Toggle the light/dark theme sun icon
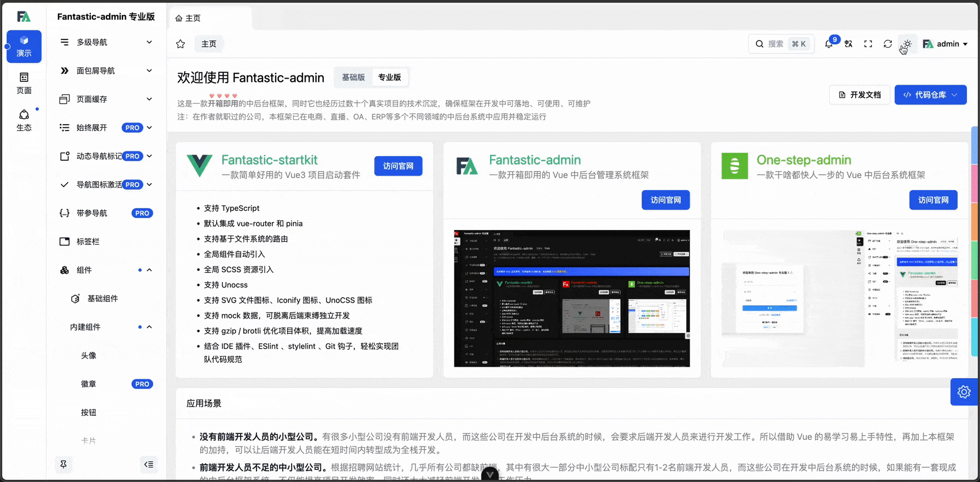Screen dimensions: 980x482 pyautogui.click(x=907, y=44)
